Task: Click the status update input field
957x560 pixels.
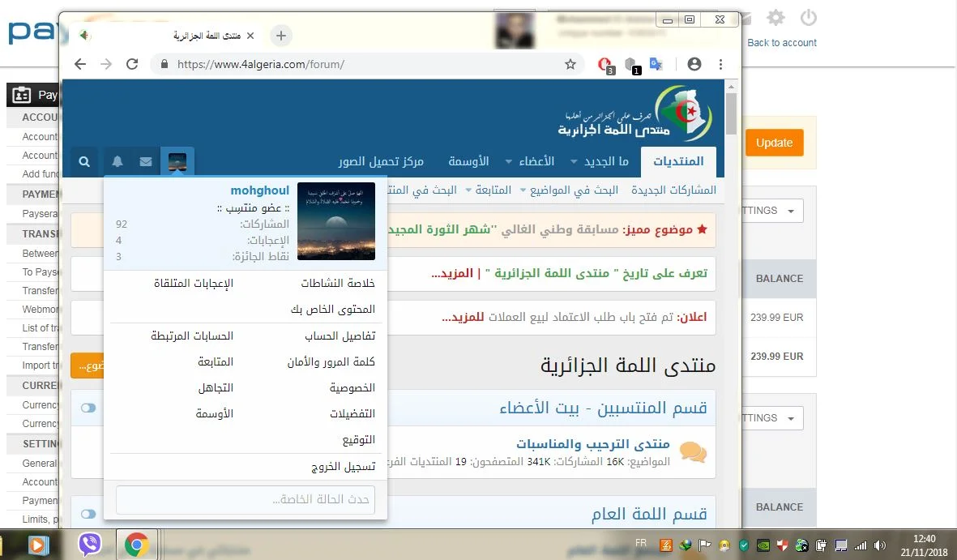Action: tap(244, 499)
